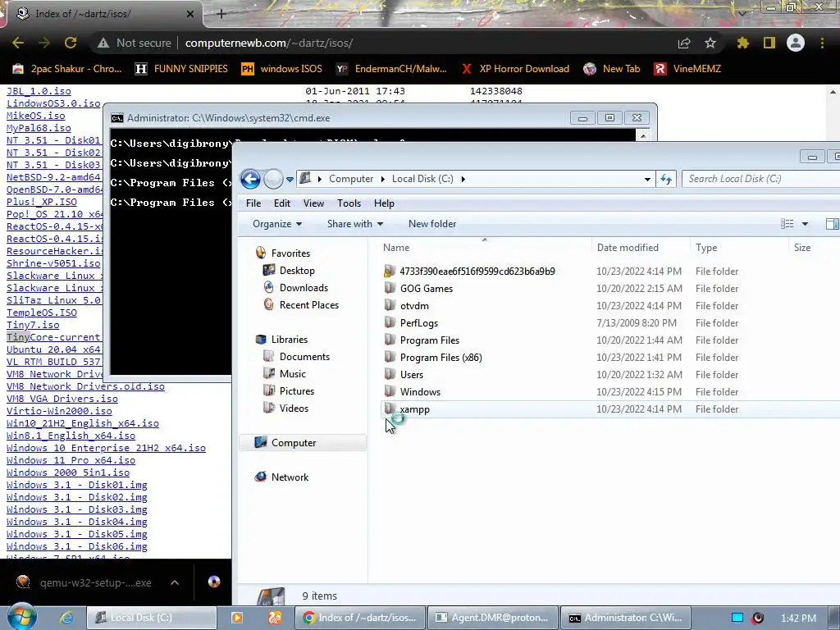
Task: Click the change view icon in Explorer toolbar
Action: click(787, 224)
